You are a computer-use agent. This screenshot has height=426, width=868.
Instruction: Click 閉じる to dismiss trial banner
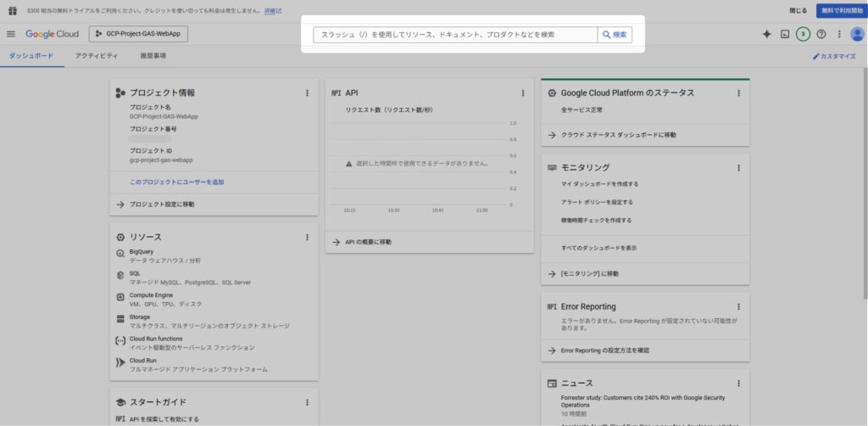coord(798,10)
